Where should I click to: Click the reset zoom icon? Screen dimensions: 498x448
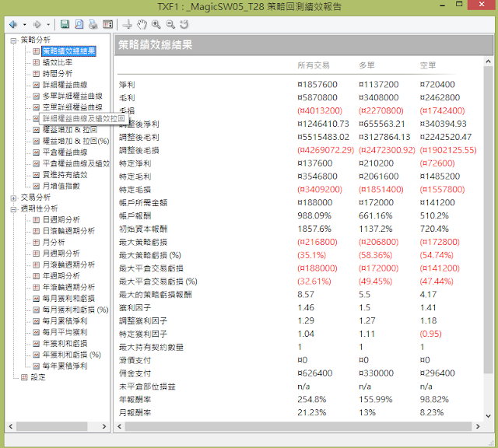(x=184, y=24)
